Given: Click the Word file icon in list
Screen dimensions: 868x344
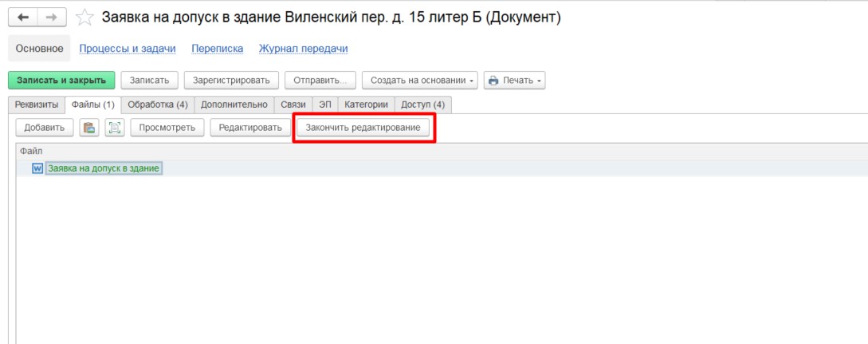Looking at the screenshot, I should pyautogui.click(x=37, y=168).
